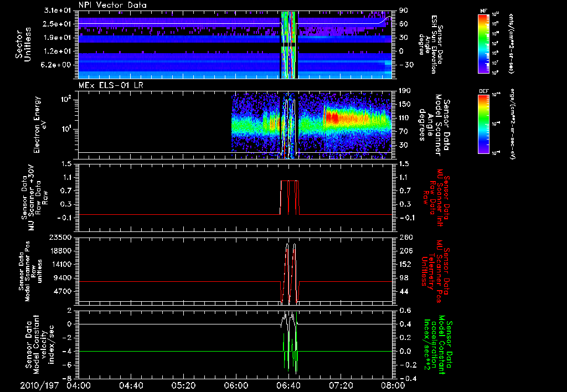Click the 90 degree elevation tick label
This screenshot has height=392, width=567.
point(403,11)
